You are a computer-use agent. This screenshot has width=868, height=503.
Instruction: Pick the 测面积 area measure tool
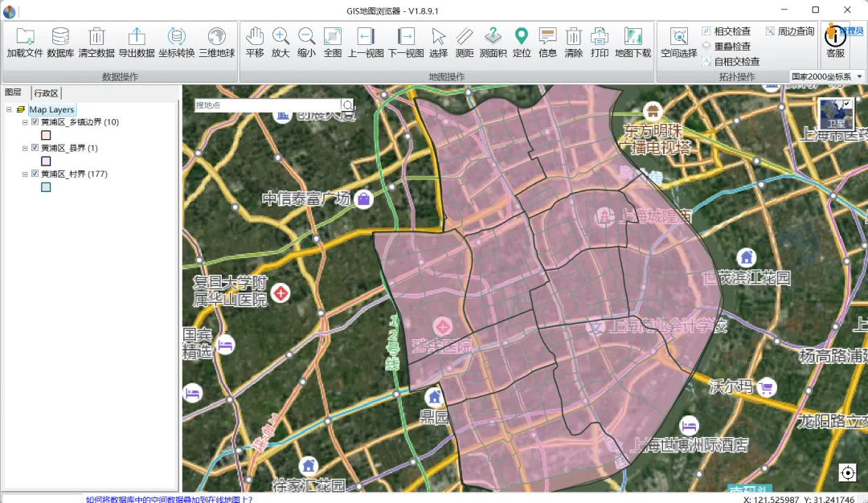point(493,42)
